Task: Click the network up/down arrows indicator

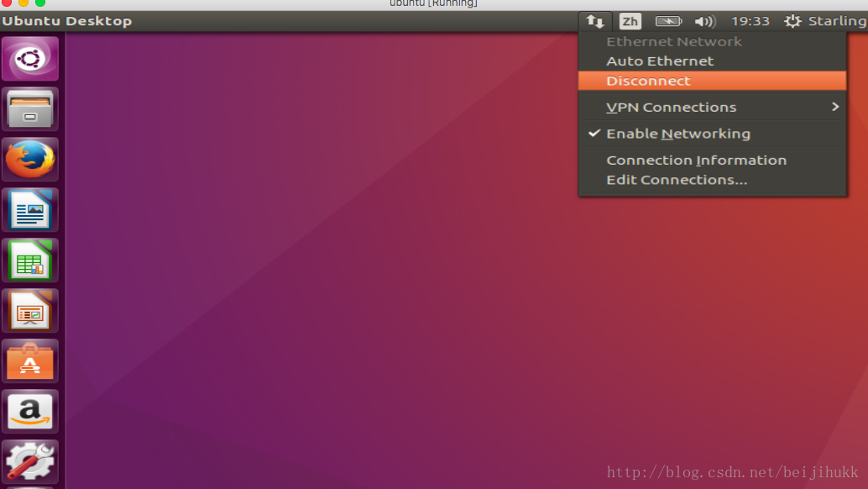Action: click(x=595, y=22)
